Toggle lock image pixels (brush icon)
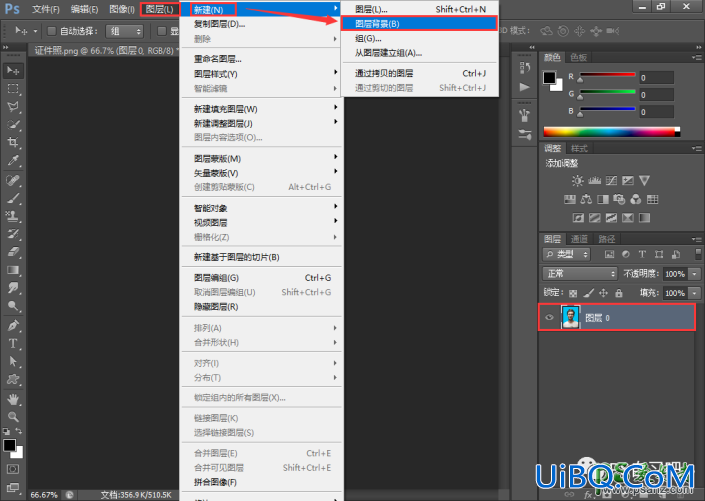The image size is (705, 501). pyautogui.click(x=588, y=294)
